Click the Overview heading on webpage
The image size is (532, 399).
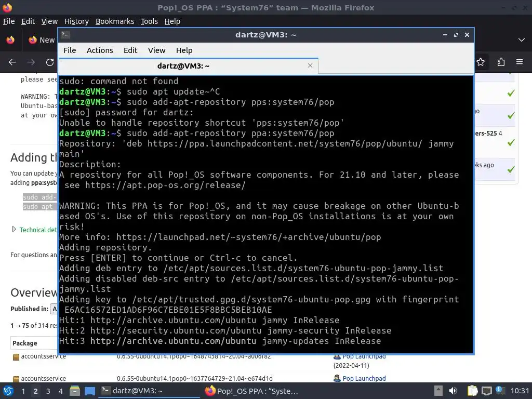point(34,292)
